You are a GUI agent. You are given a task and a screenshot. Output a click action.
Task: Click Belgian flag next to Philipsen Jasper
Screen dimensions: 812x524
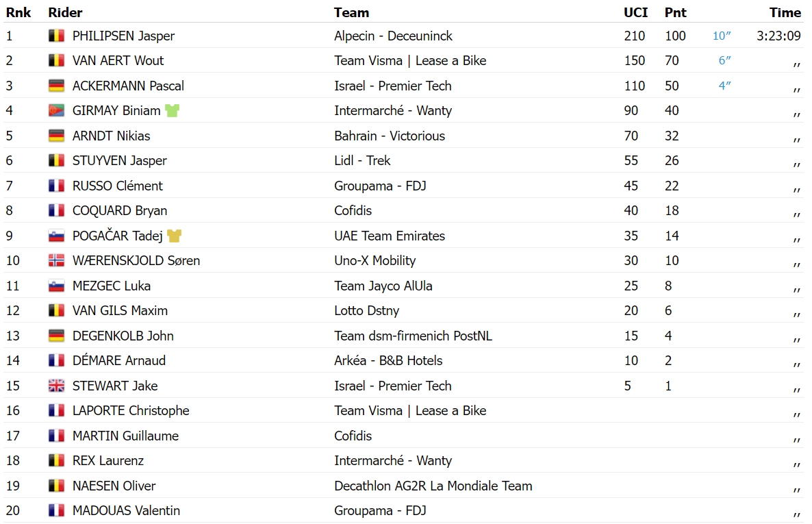pos(56,36)
